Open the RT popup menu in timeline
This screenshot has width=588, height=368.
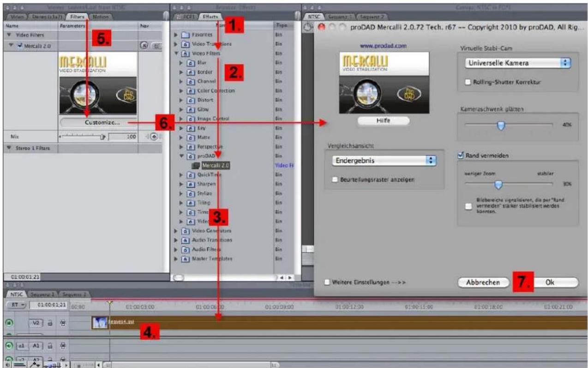15,305
